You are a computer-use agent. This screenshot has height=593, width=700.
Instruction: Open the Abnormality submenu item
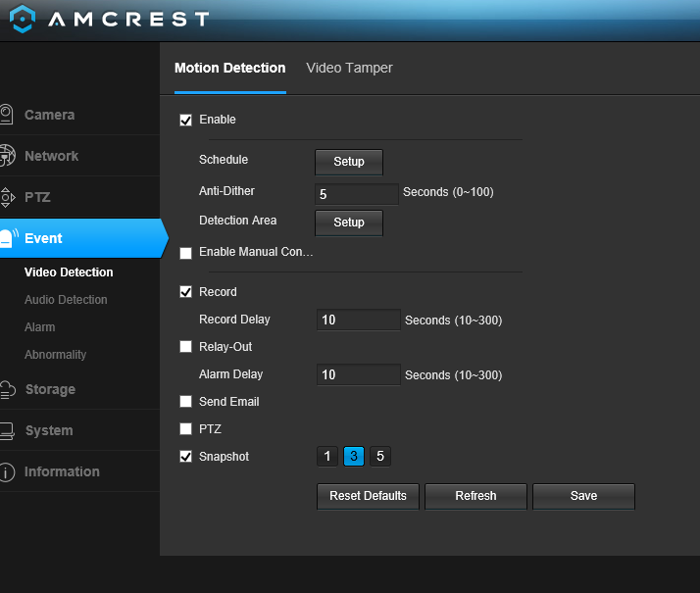(x=55, y=355)
